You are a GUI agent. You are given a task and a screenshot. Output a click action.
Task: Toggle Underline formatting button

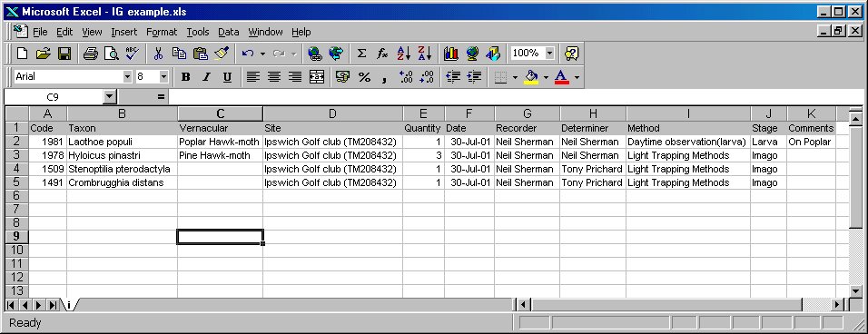[227, 77]
